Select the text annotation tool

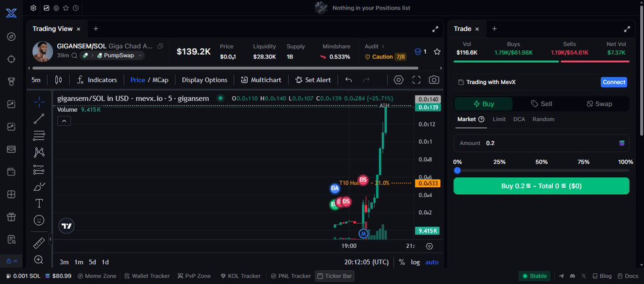(x=39, y=204)
